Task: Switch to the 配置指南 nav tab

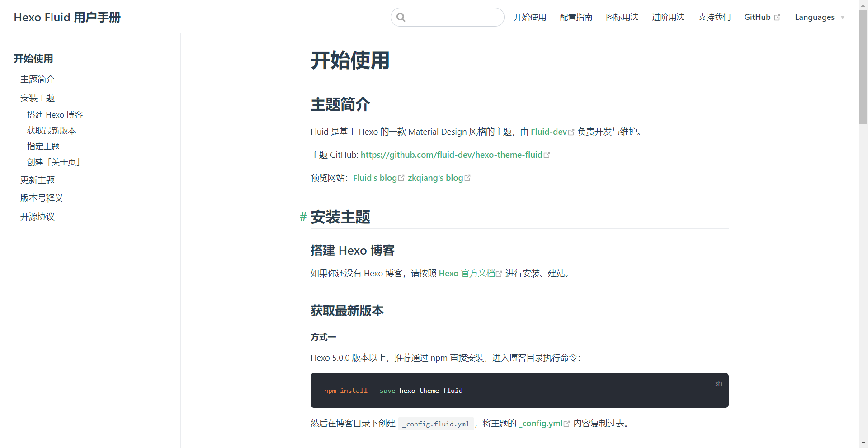Action: [576, 17]
